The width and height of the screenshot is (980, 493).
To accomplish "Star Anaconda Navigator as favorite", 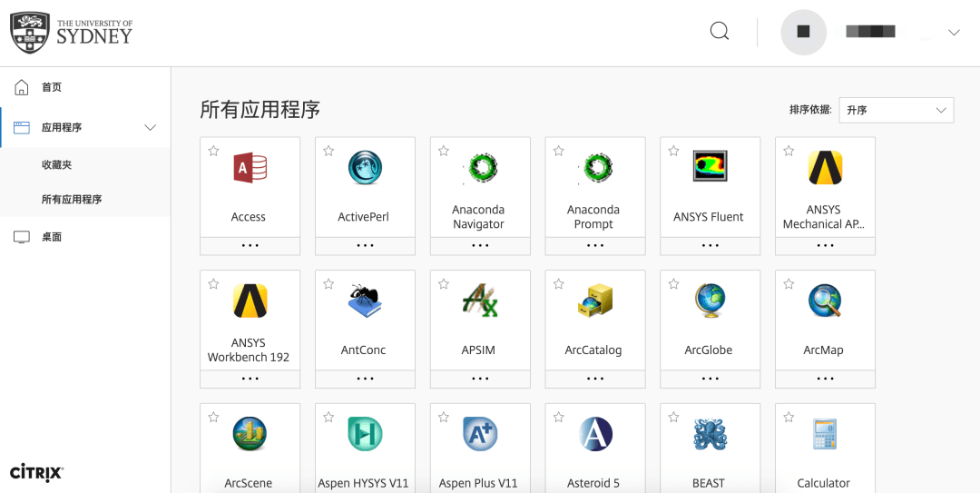I will point(444,151).
